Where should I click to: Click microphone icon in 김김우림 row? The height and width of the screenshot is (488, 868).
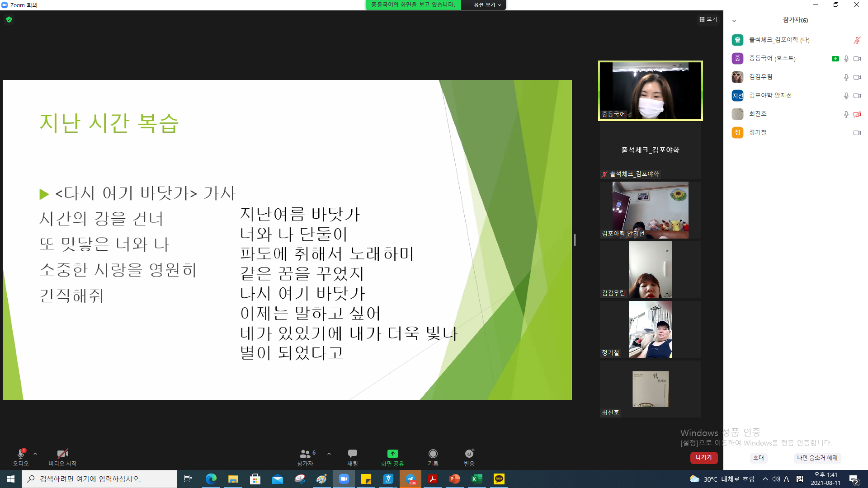[x=846, y=77]
